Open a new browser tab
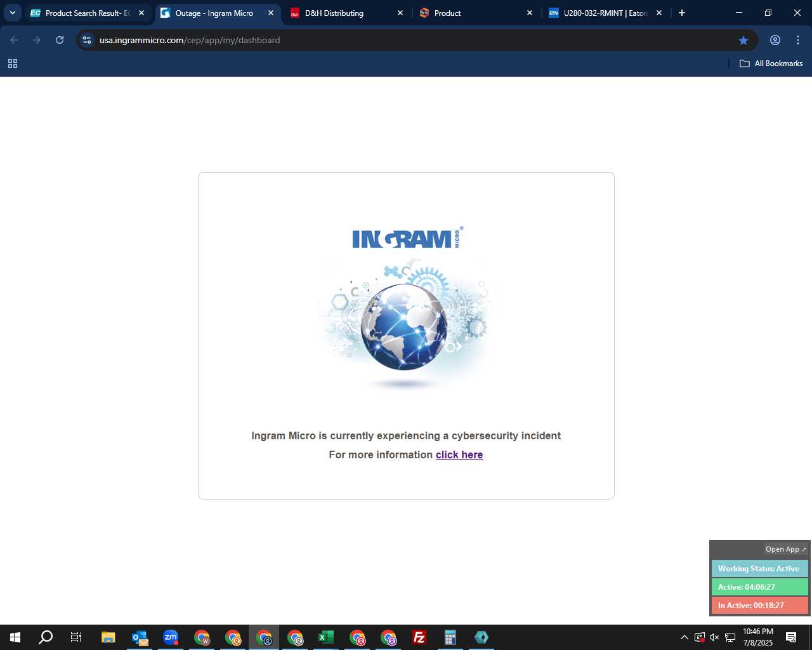This screenshot has width=812, height=650. pyautogui.click(x=682, y=13)
